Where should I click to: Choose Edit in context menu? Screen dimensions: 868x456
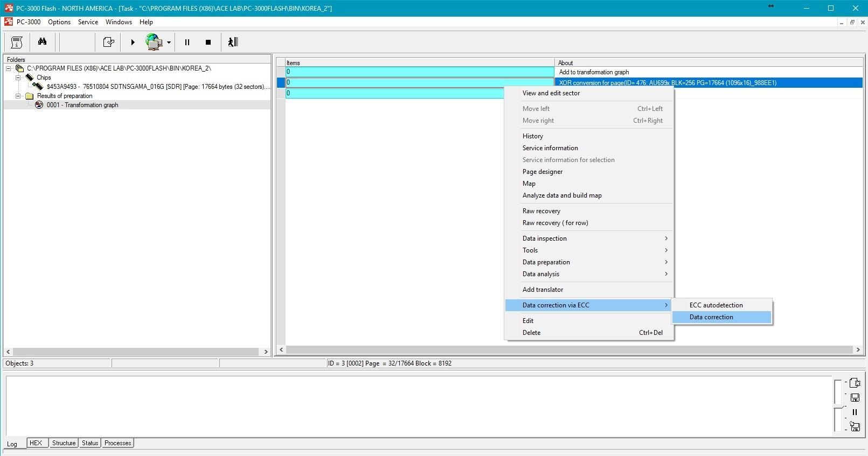click(589, 321)
